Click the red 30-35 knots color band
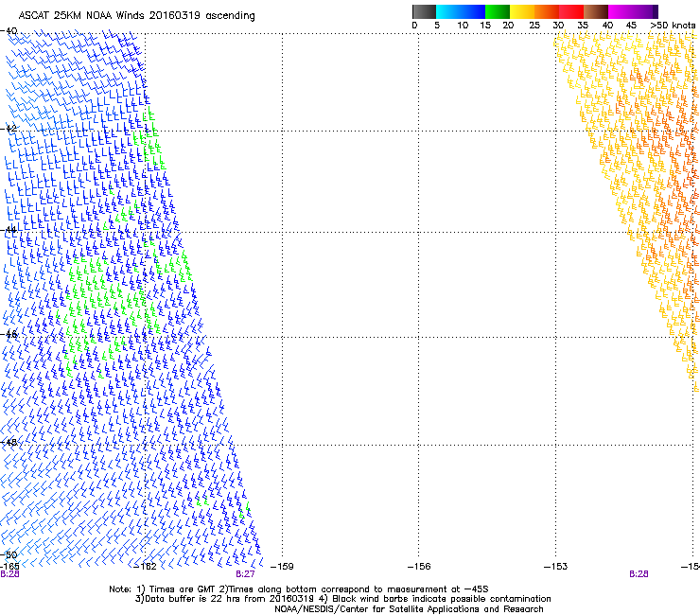 tap(571, 11)
